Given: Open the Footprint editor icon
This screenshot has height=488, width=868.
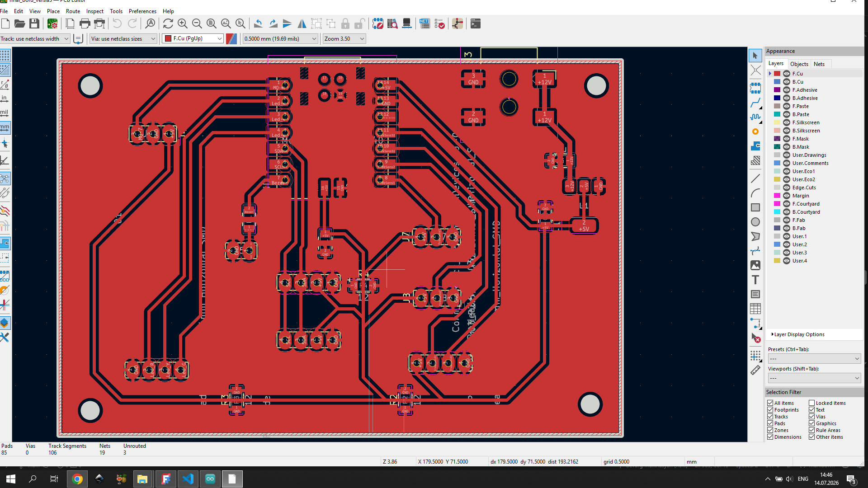Looking at the screenshot, I should [x=378, y=24].
